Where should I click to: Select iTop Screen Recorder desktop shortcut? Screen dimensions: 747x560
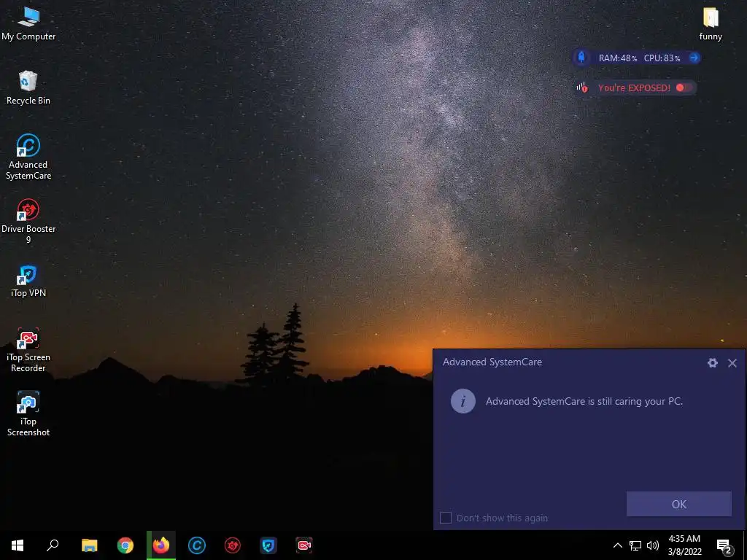pyautogui.click(x=28, y=350)
